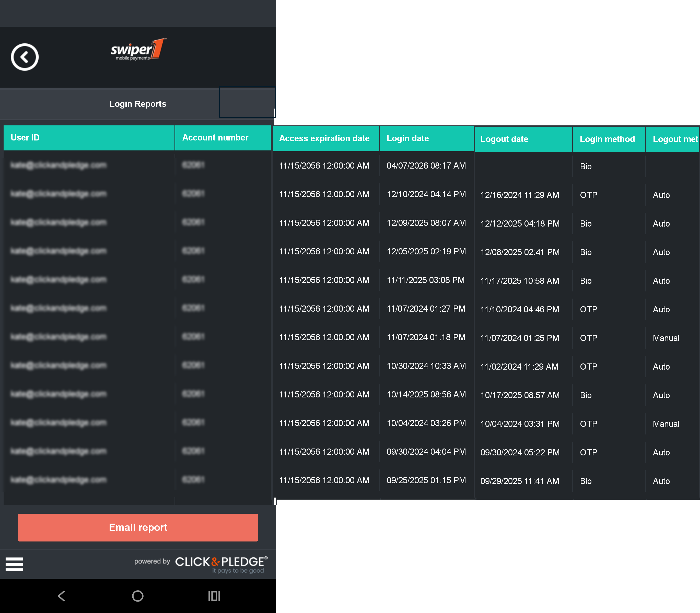Select login date 09/30/2024 04:04 PM

click(x=426, y=452)
